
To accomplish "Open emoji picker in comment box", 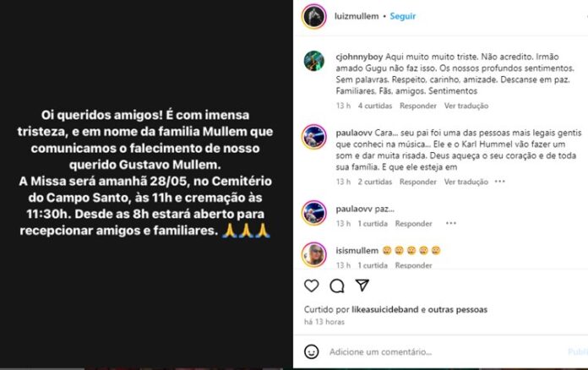I will [x=311, y=351].
